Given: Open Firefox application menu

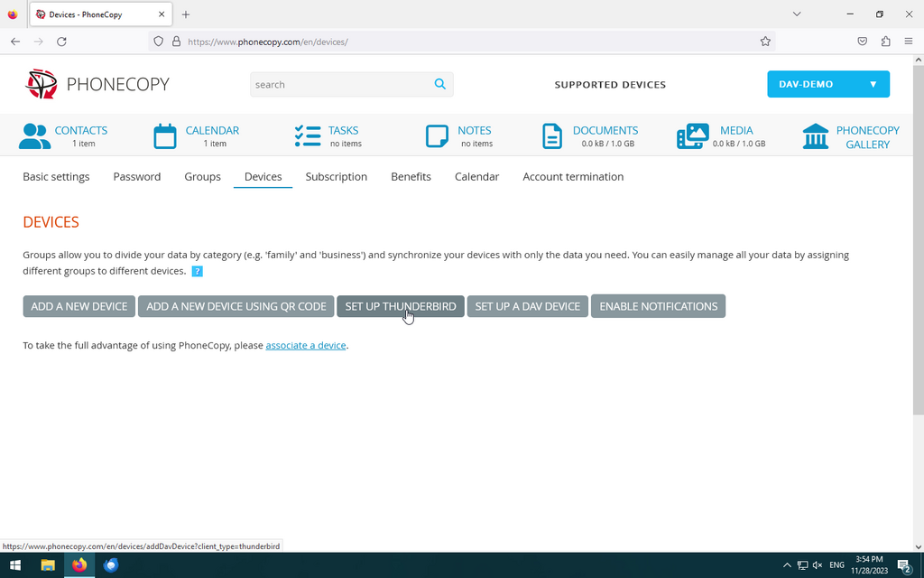Looking at the screenshot, I should (908, 42).
